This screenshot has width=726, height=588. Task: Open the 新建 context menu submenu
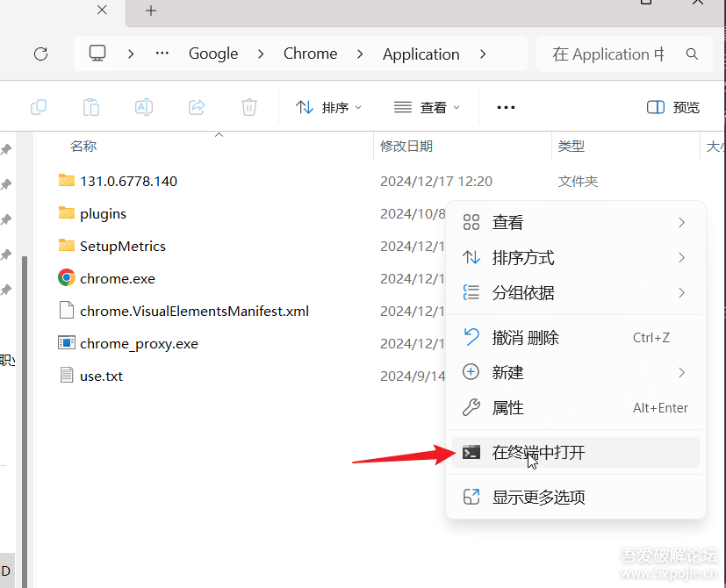576,372
